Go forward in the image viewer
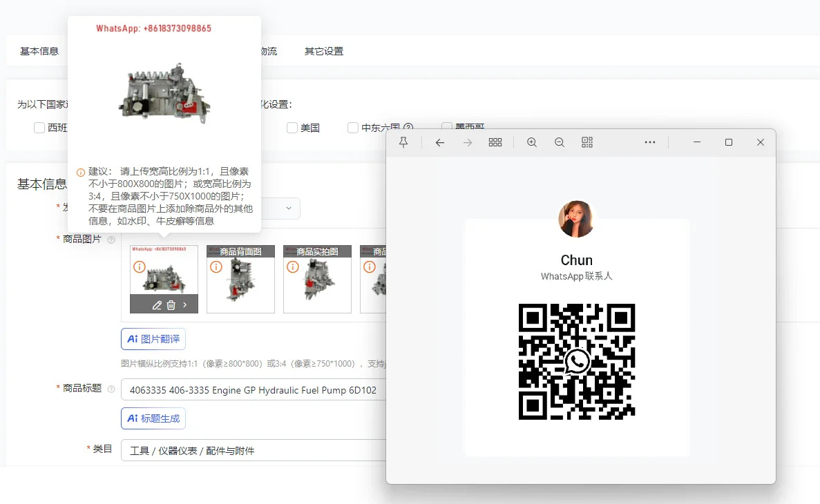Viewport: 820px width, 504px height. point(468,142)
